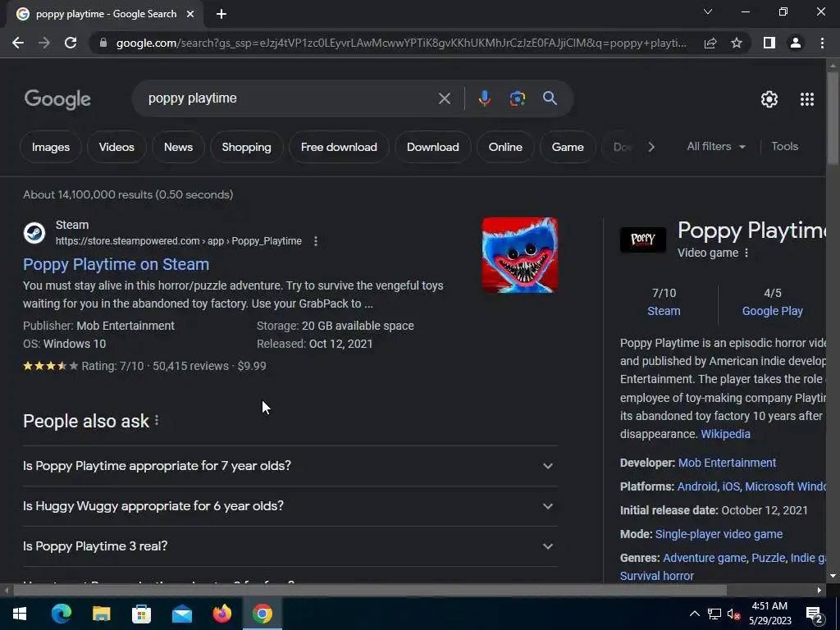Image resolution: width=840 pixels, height=630 pixels.
Task: Close the poppy playtime browser tab
Action: [x=190, y=15]
